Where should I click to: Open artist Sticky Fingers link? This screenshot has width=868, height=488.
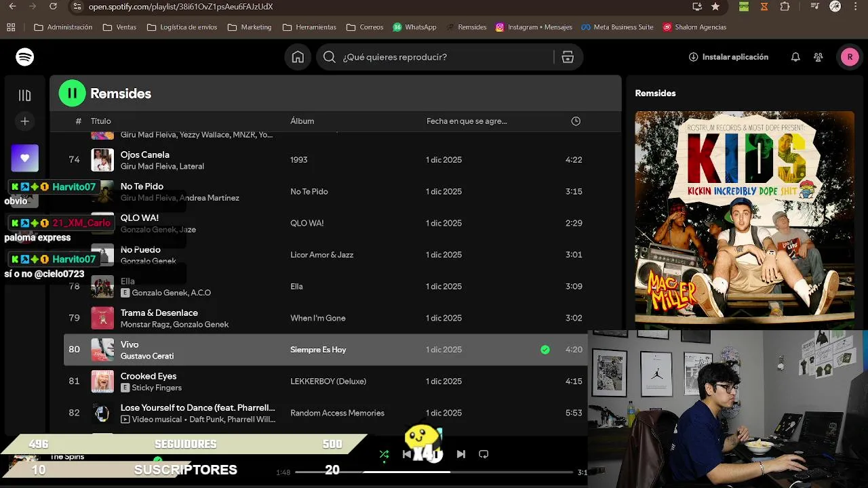pyautogui.click(x=157, y=388)
